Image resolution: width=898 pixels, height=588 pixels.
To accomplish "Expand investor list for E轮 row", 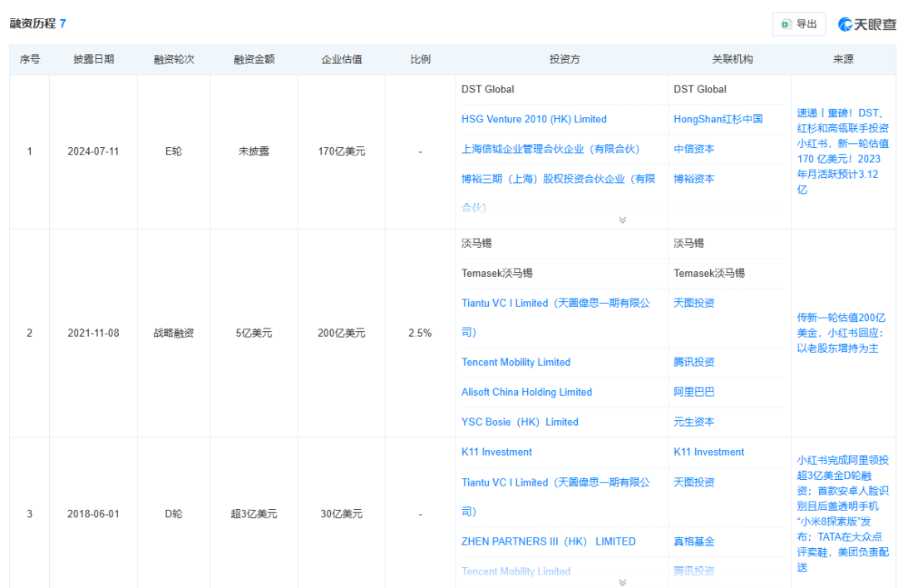I will 623,220.
